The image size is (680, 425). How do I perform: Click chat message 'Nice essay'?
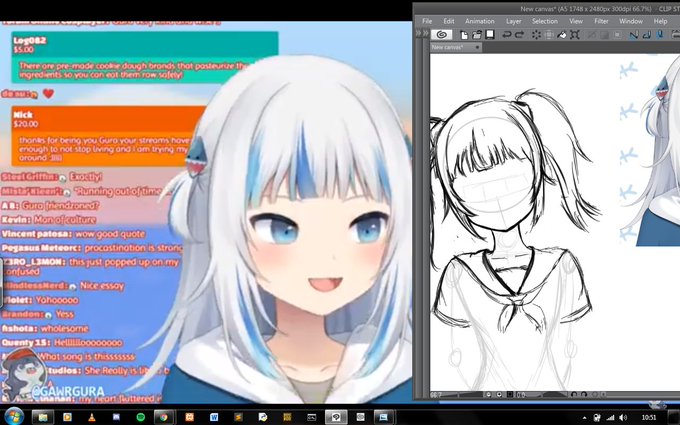(102, 286)
